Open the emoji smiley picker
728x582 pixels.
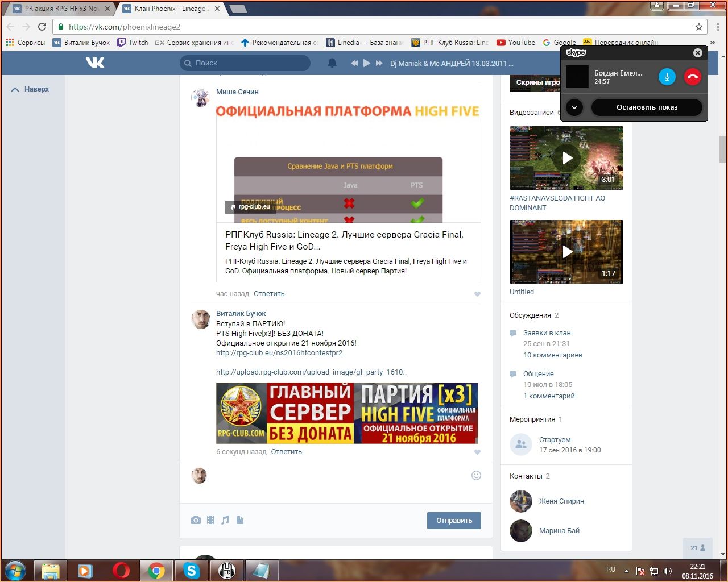477,475
